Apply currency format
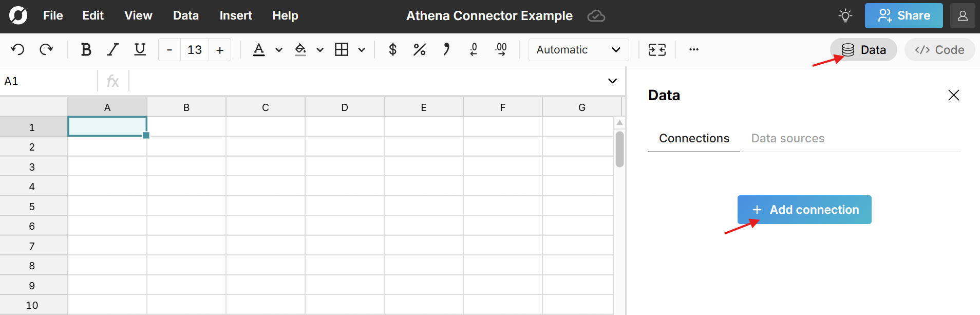Screen dimensions: 980x315 [392, 49]
